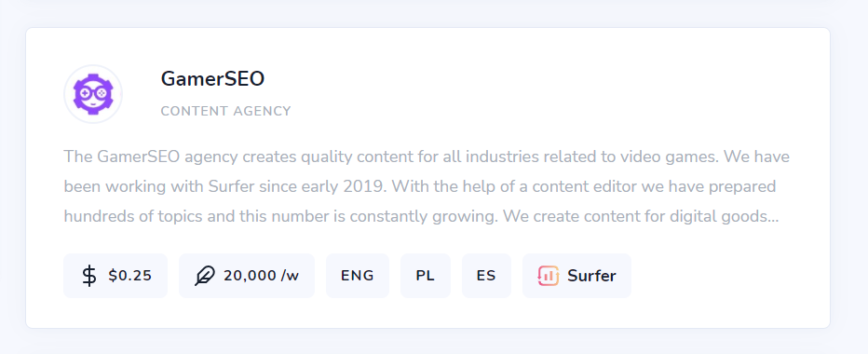Screen dimensions: 868x354
Task: Click the GamerSEO description paragraph
Action: (427, 186)
